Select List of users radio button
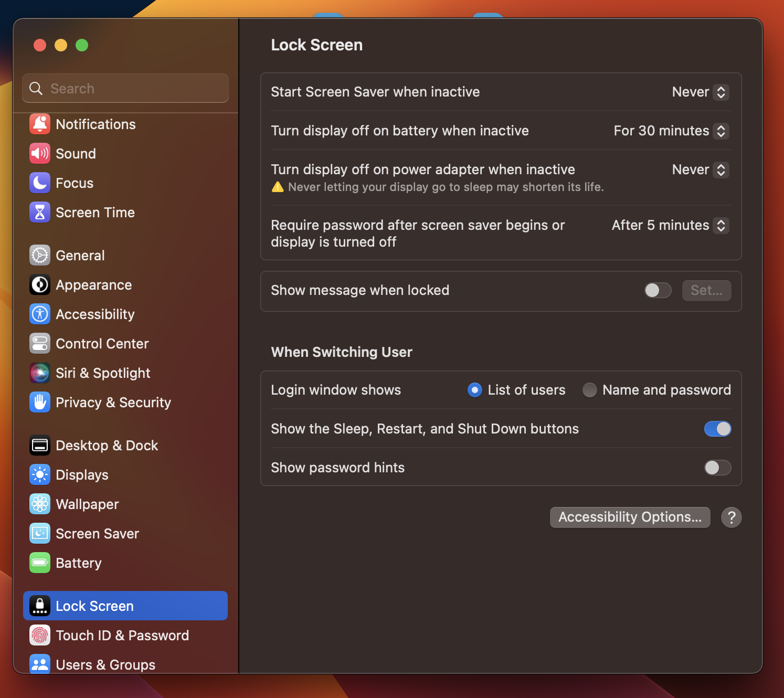This screenshot has width=784, height=698. 475,390
